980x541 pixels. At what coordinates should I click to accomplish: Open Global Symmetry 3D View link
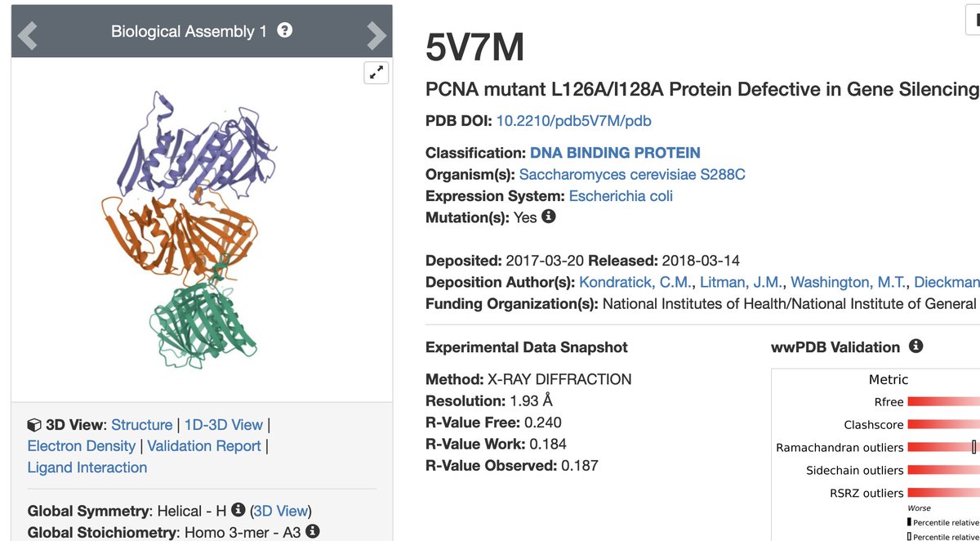pyautogui.click(x=281, y=511)
